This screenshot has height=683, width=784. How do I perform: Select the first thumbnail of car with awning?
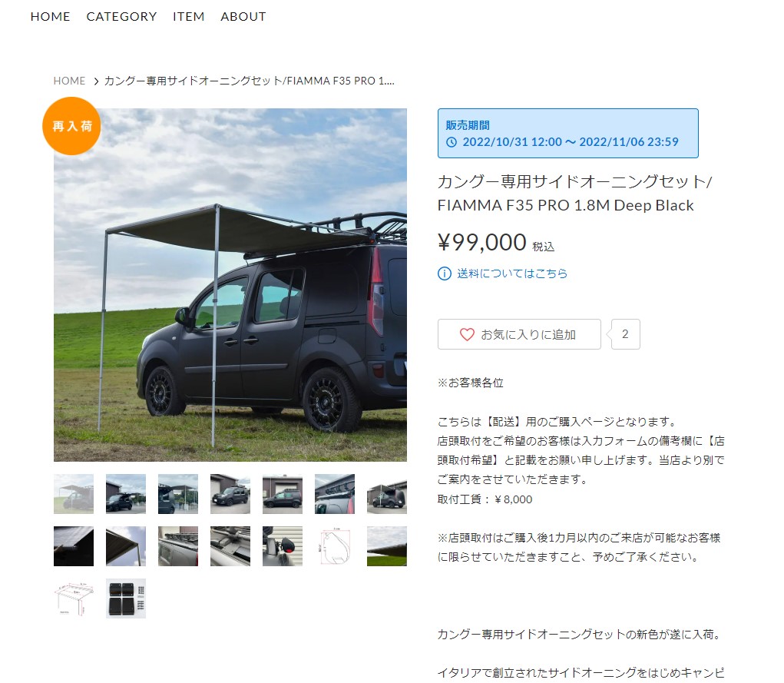point(74,494)
